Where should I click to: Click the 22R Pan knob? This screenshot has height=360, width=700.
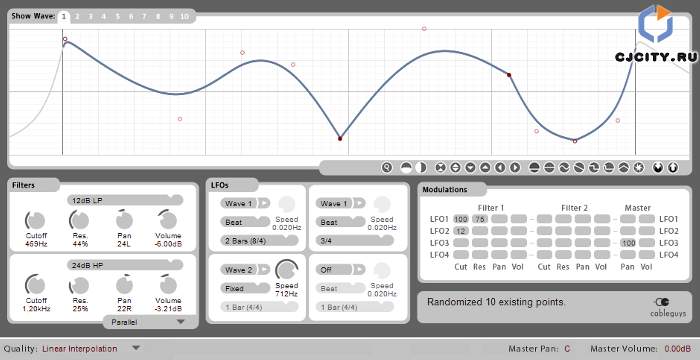124,285
